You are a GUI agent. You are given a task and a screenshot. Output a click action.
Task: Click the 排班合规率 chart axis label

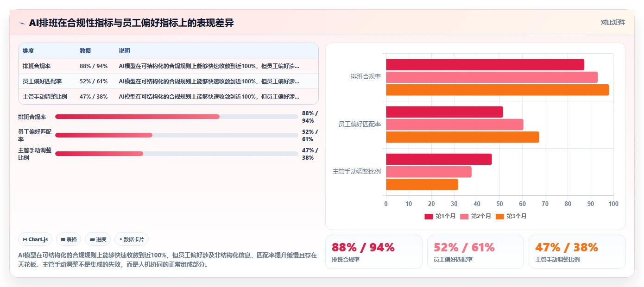click(366, 77)
